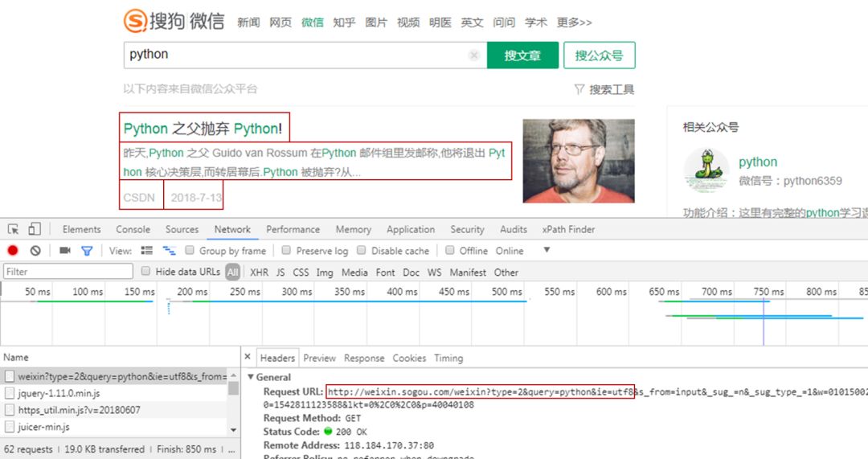Click the request list scroll down arrow
868x459 pixels.
[x=234, y=430]
